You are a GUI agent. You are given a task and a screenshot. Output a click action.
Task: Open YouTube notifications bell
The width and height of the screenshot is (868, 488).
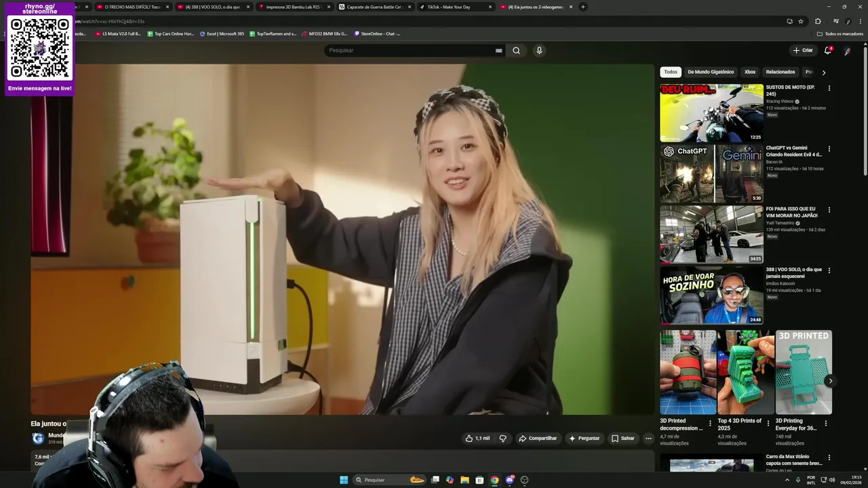(x=827, y=50)
